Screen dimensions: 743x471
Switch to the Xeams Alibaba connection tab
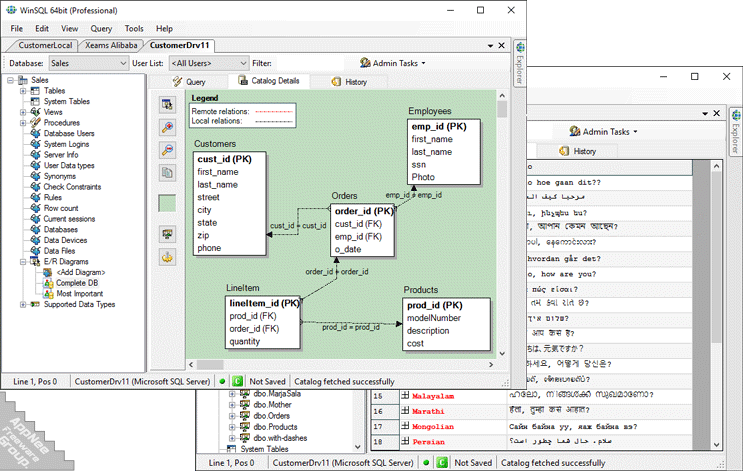111,45
